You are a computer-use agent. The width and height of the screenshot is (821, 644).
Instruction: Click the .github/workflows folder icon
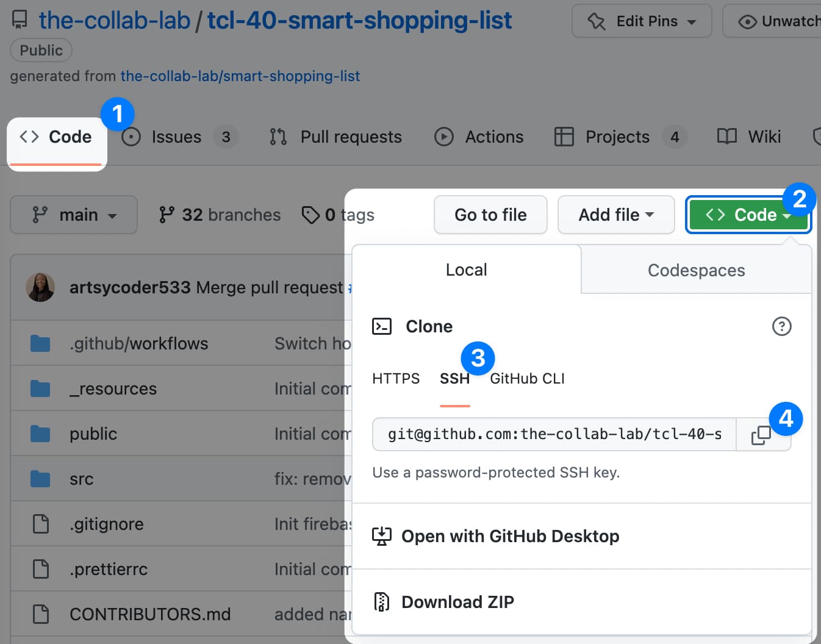click(40, 343)
